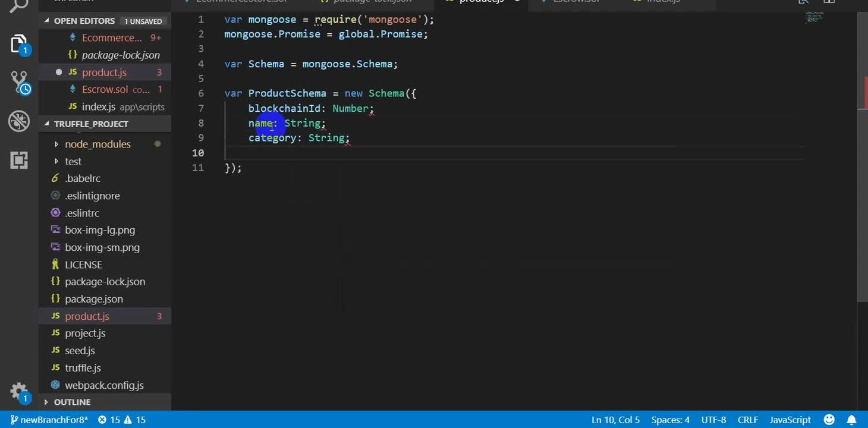
Task: Open package.json in project tree
Action: coord(94,299)
